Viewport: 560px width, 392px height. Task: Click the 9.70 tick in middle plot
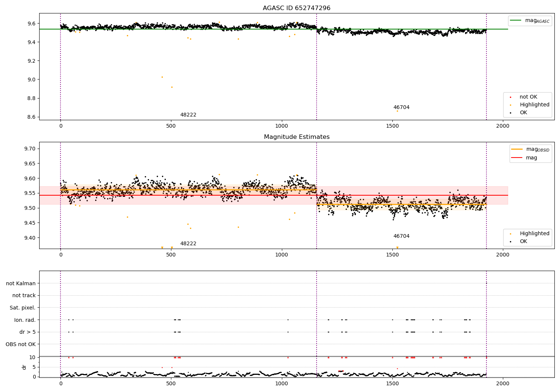(29, 149)
